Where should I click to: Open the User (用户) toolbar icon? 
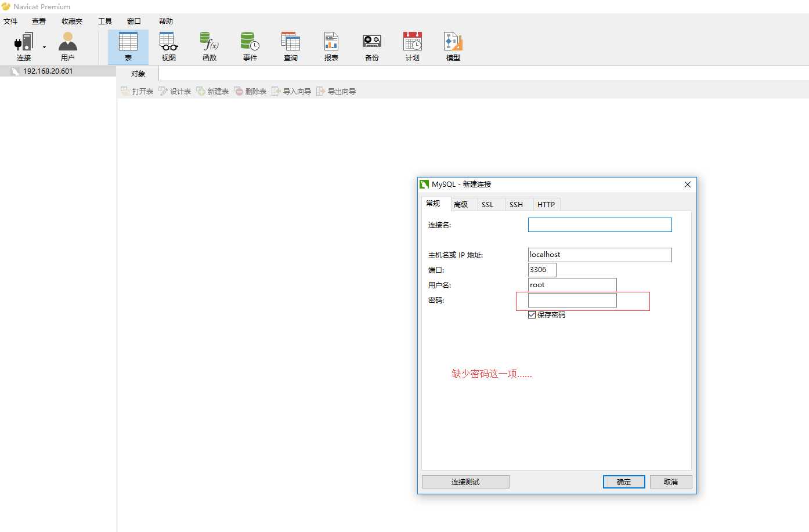(x=68, y=47)
